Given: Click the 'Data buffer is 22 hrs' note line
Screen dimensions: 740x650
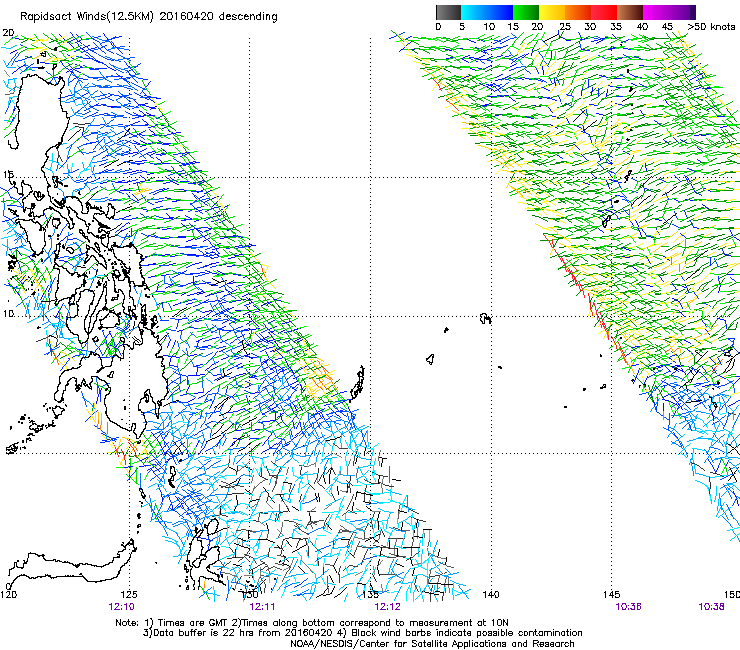Looking at the screenshot, I should pyautogui.click(x=362, y=633).
